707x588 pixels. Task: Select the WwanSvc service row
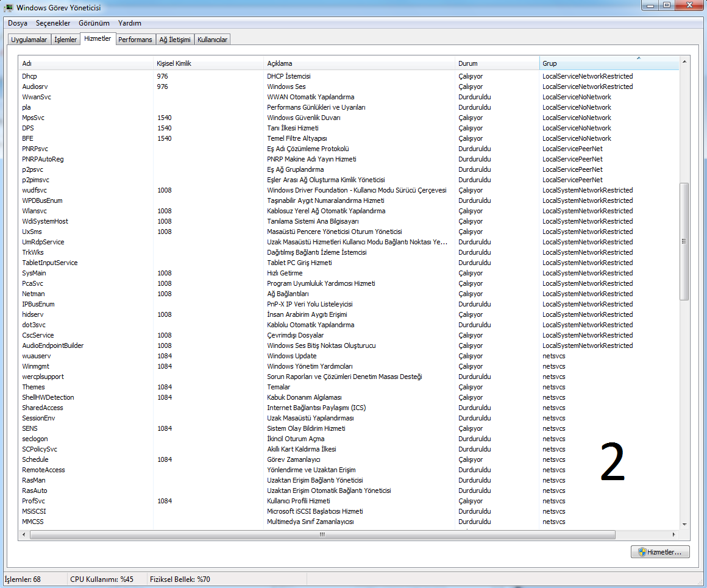click(x=349, y=97)
